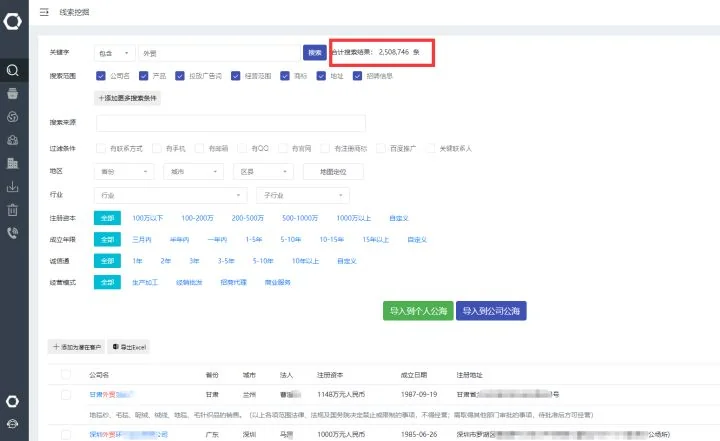
Task: Open the trash bin icon in the sidebar
Action: tap(13, 210)
